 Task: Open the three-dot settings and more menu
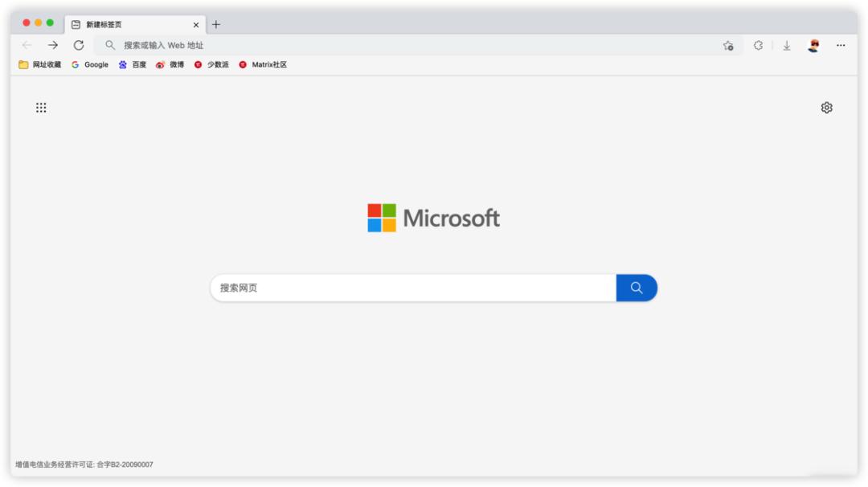coord(841,45)
